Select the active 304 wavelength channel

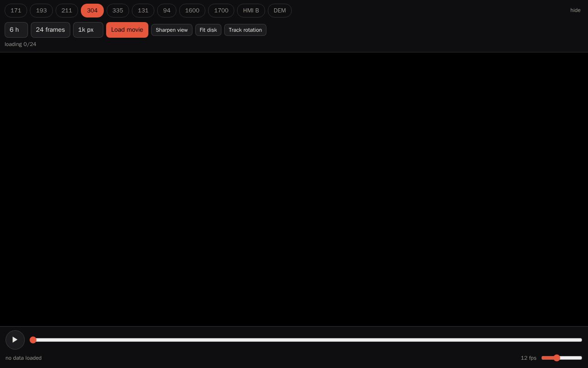pyautogui.click(x=92, y=11)
